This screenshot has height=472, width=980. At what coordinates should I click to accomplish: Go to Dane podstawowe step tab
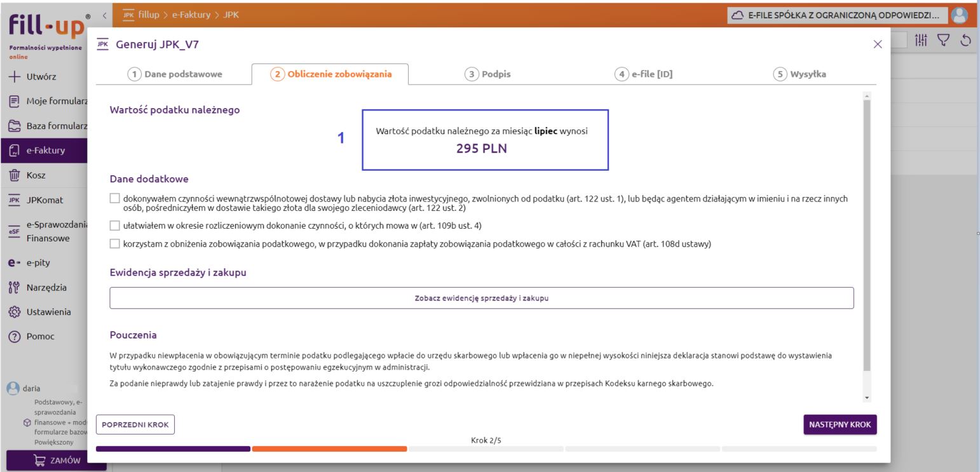coord(175,74)
